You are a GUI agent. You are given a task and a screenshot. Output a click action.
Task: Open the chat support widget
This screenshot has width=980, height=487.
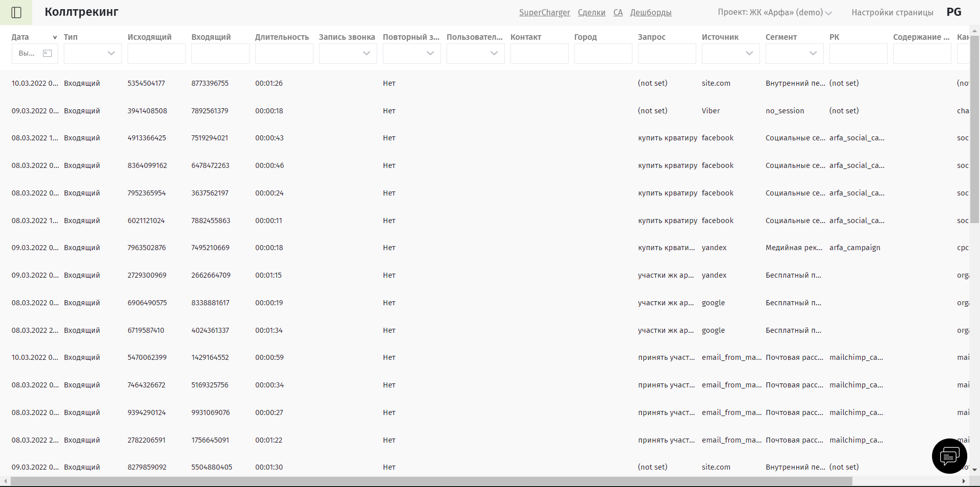(949, 456)
